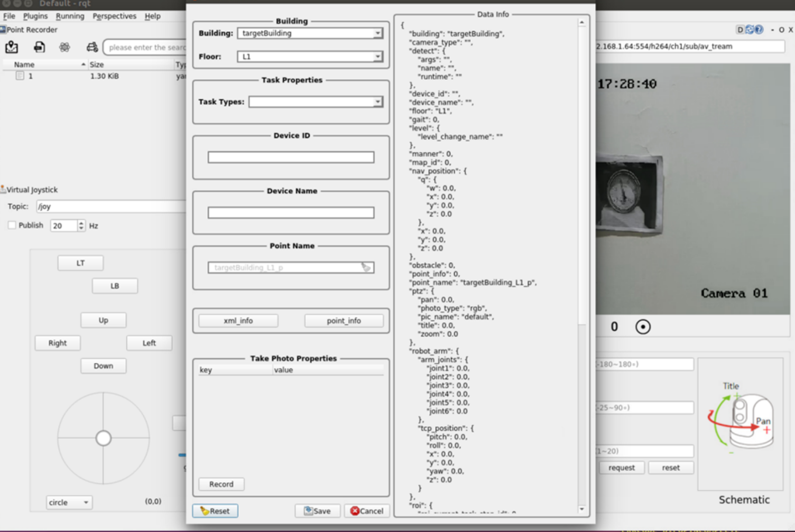Toggle the Publish checkbox
The width and height of the screenshot is (795, 532).
pyautogui.click(x=12, y=225)
